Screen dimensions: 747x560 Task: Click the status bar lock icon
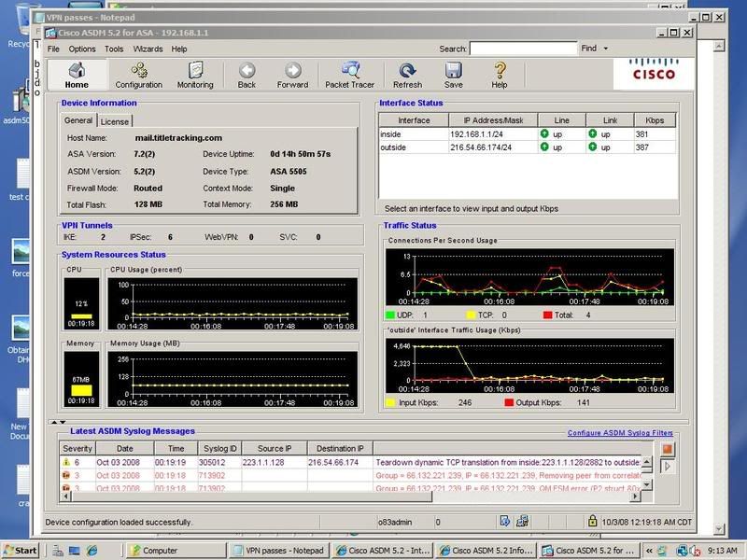pyautogui.click(x=592, y=521)
